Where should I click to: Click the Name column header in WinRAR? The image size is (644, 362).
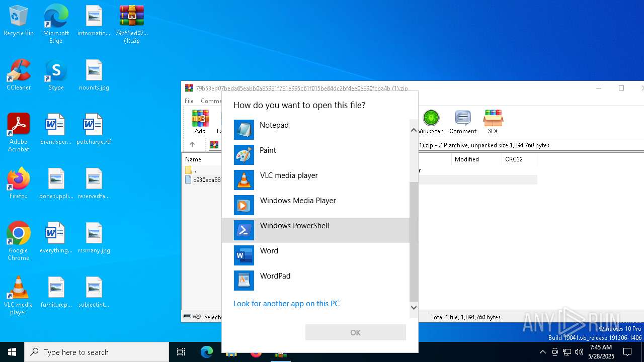(x=193, y=159)
